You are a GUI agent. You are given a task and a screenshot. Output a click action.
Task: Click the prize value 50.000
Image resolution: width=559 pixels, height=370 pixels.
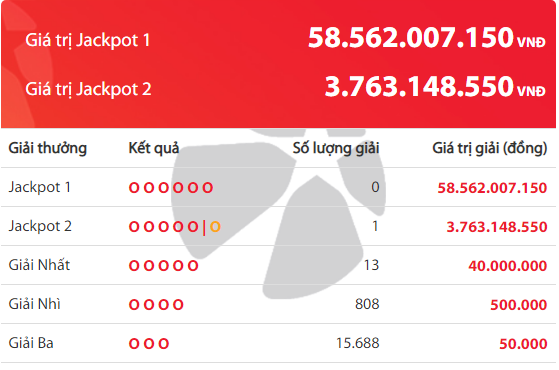(x=523, y=344)
